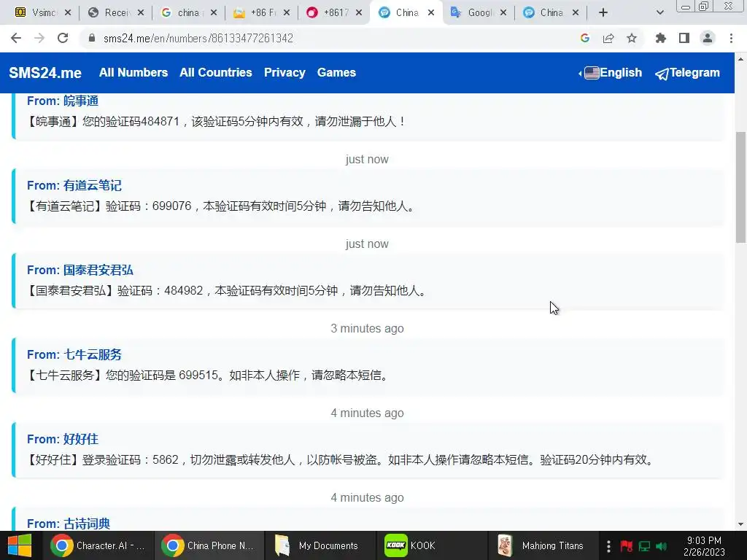The width and height of the screenshot is (747, 560).
Task: Open the Chrome profile avatar
Action: click(x=708, y=38)
